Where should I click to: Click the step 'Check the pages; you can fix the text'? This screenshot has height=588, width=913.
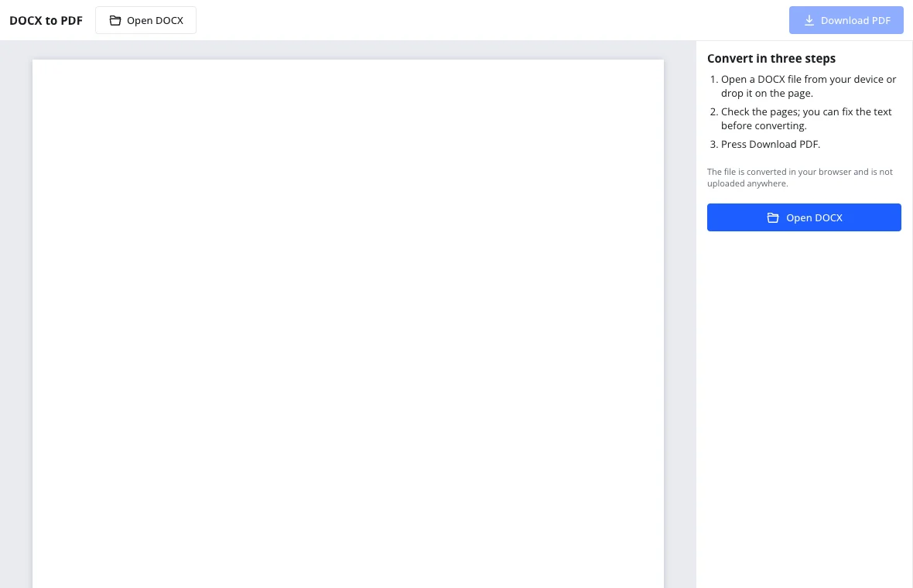(806, 119)
